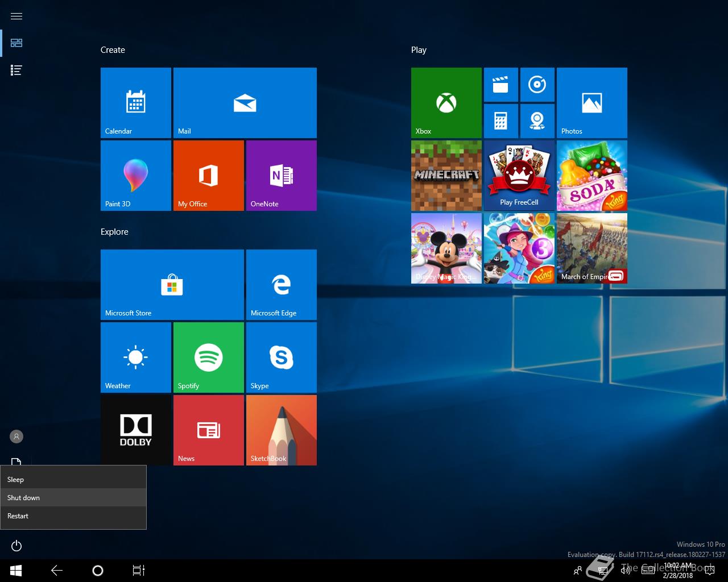
Task: Click the Play group heading
Action: 419,50
